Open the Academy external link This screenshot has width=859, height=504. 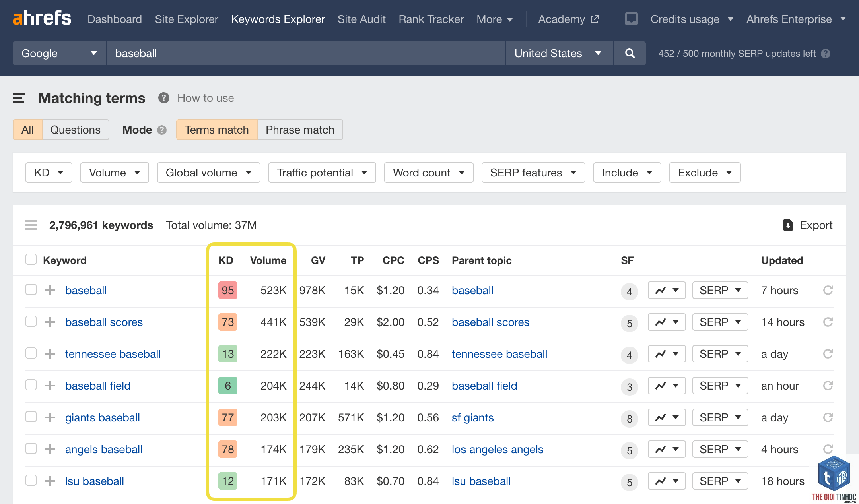(x=568, y=19)
